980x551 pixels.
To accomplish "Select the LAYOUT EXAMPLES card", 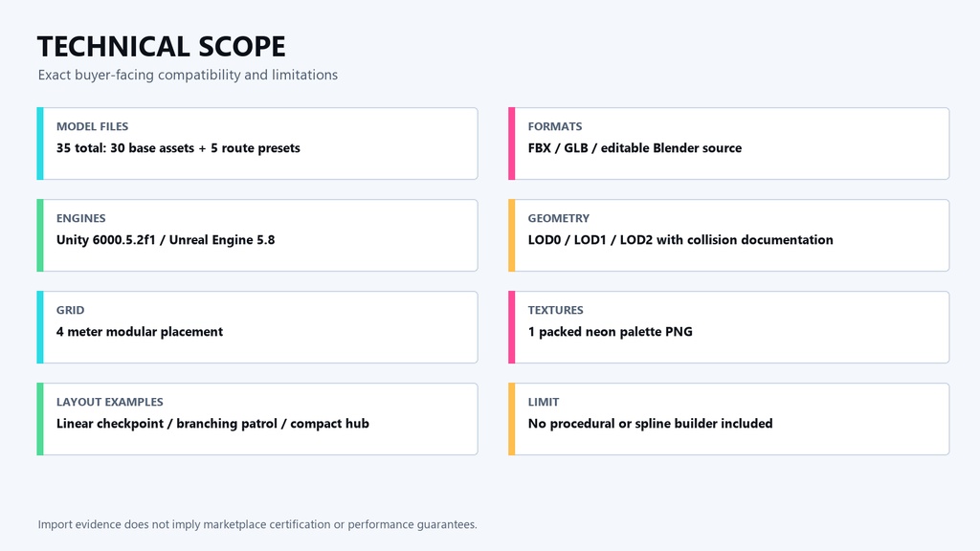I will 257,419.
